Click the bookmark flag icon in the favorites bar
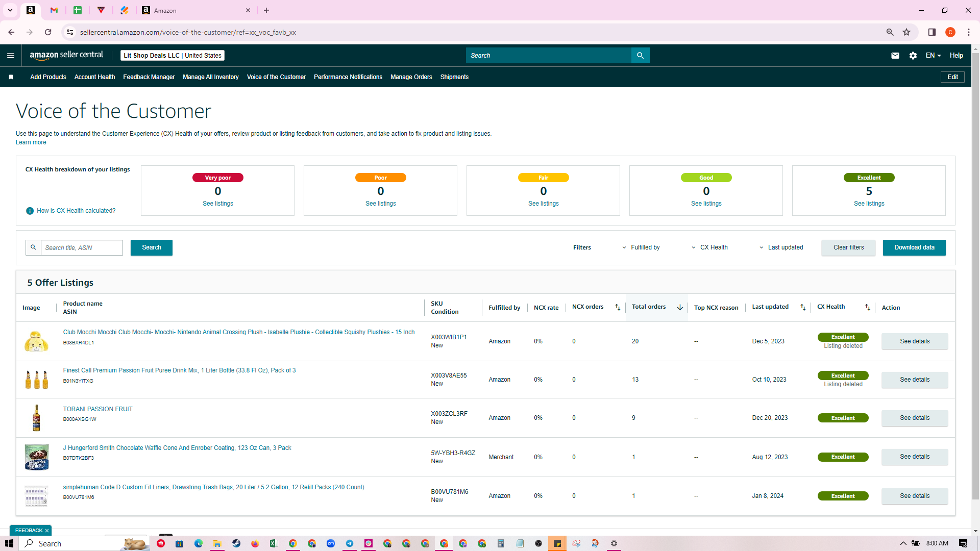This screenshot has width=980, height=551. tap(11, 77)
